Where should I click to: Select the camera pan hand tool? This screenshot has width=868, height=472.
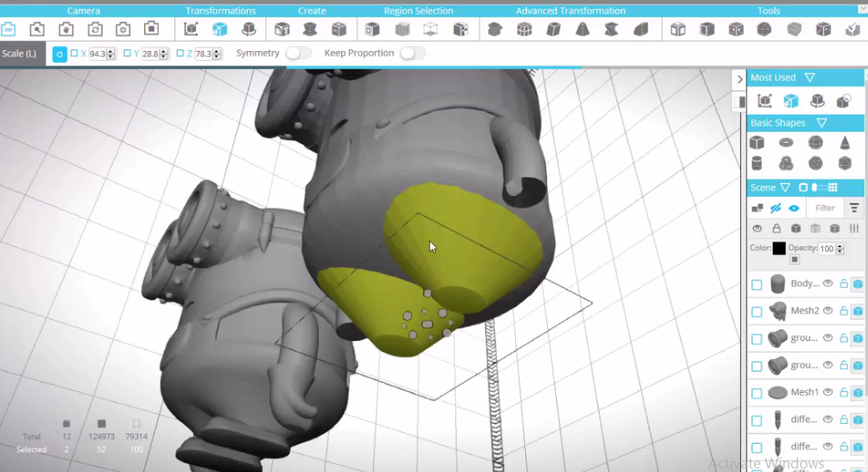coord(66,29)
